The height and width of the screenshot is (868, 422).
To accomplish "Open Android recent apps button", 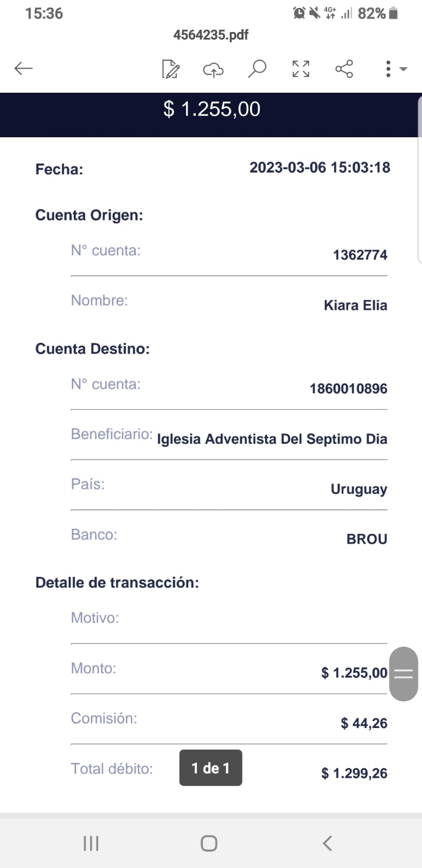I will 91,843.
